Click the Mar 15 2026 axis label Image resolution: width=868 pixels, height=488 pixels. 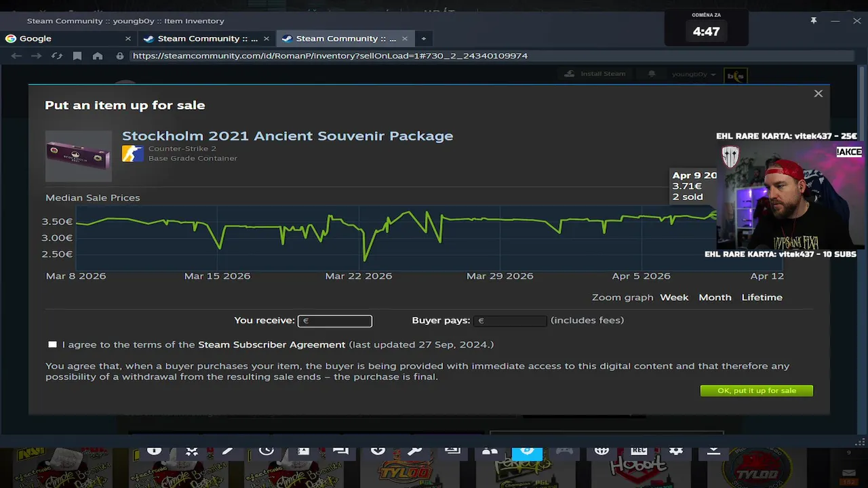pos(217,277)
